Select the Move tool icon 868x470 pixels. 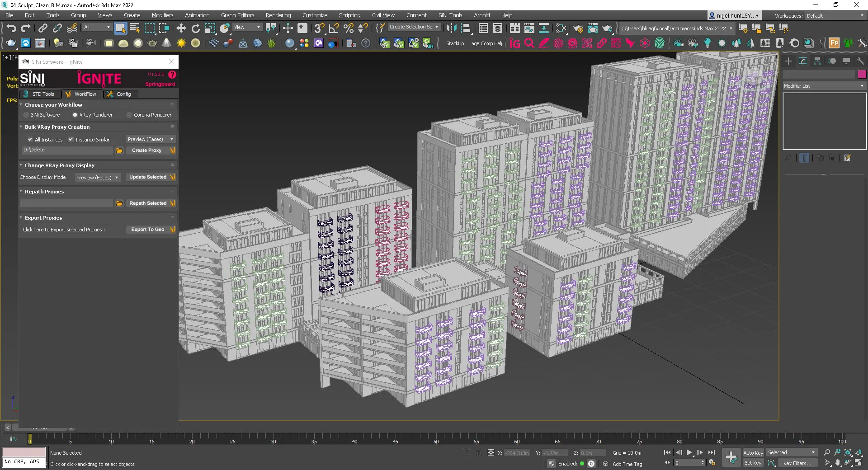coord(181,28)
